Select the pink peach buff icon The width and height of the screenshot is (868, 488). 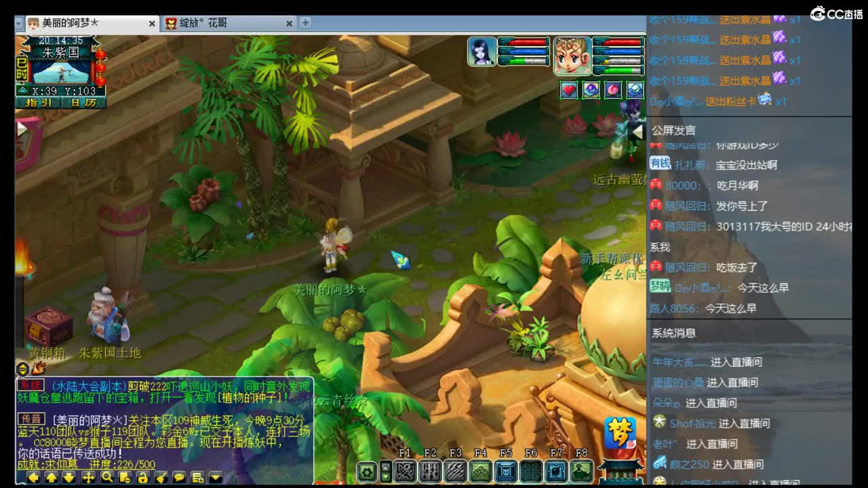tap(613, 89)
